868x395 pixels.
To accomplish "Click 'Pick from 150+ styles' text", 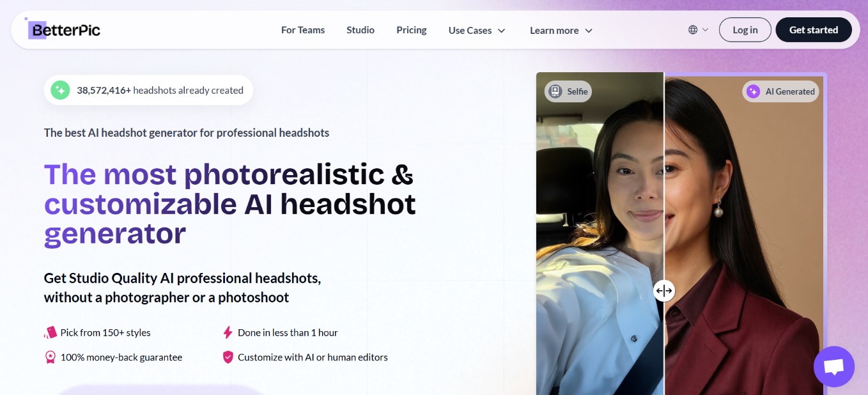I will (x=105, y=332).
